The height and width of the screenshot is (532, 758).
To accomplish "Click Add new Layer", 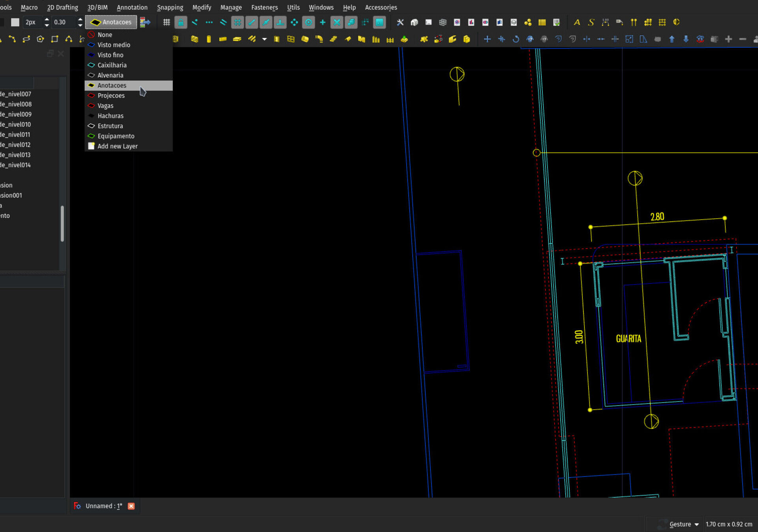I will pos(129,146).
